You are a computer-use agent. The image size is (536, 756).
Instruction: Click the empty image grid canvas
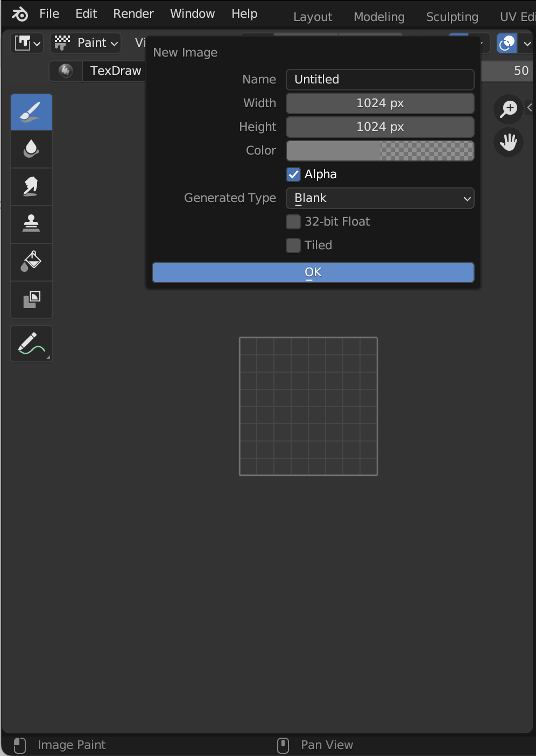(x=308, y=407)
